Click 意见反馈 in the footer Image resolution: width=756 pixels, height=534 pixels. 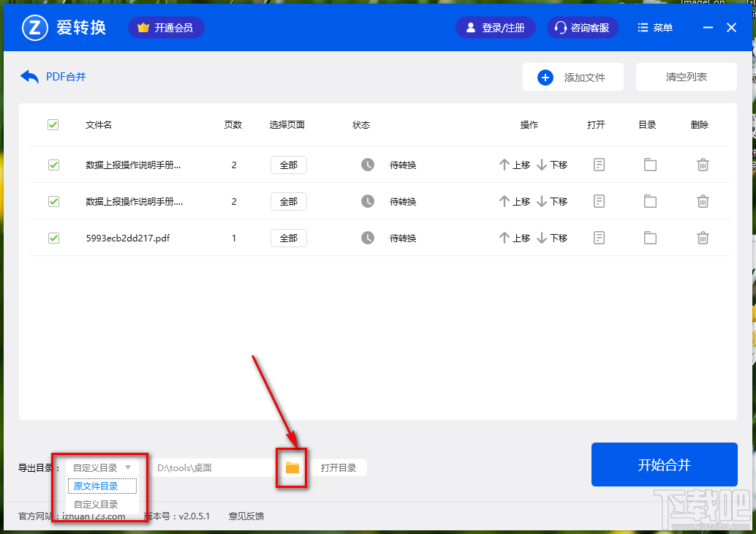(246, 516)
